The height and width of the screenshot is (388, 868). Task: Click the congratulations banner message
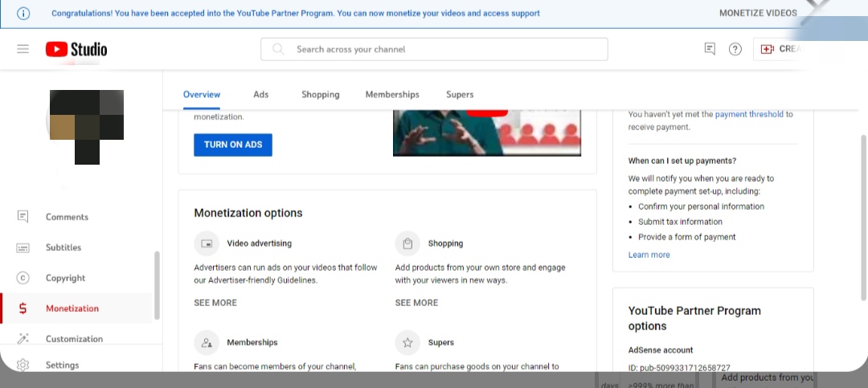click(296, 14)
